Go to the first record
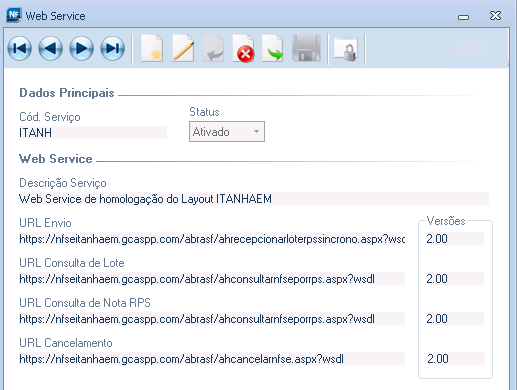 pyautogui.click(x=20, y=49)
